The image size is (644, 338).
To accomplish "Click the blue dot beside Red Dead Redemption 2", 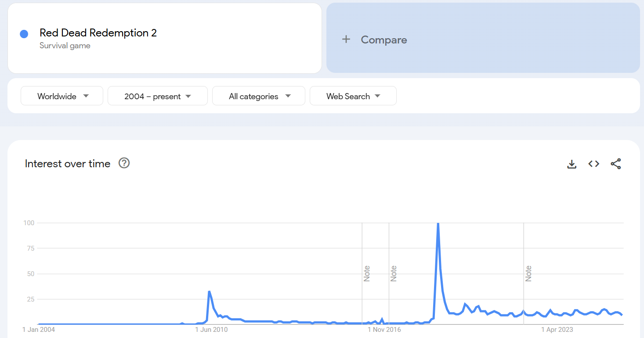I will (24, 34).
